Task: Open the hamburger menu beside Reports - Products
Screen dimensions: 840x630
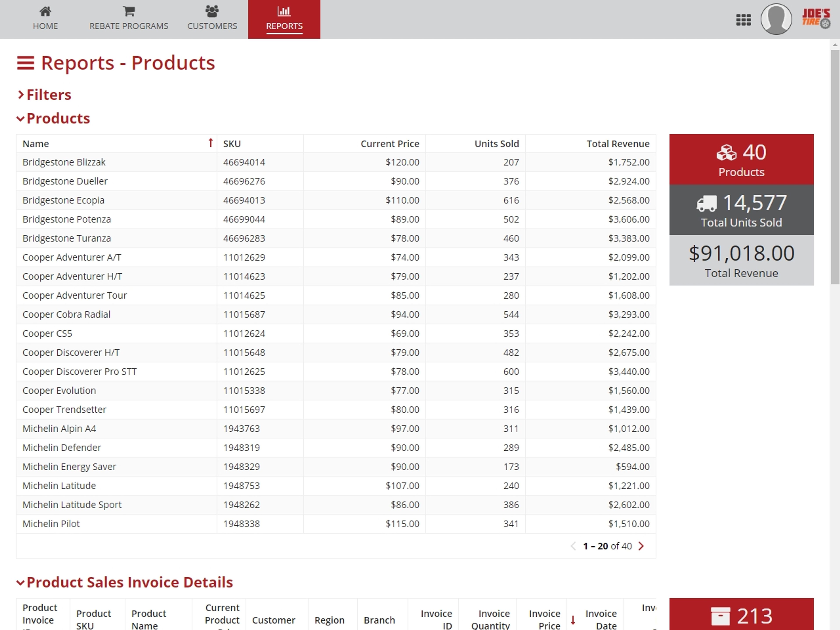Action: 25,63
